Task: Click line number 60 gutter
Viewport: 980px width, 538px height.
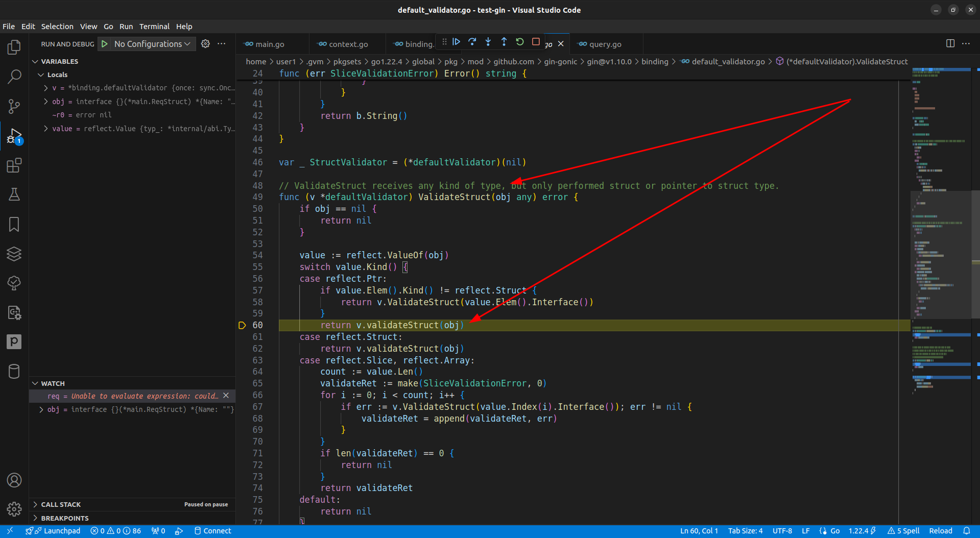Action: point(258,325)
